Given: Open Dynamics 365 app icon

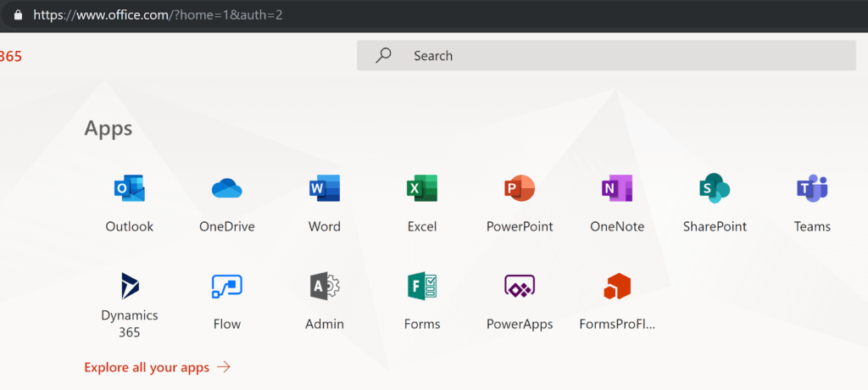Looking at the screenshot, I should tap(130, 286).
